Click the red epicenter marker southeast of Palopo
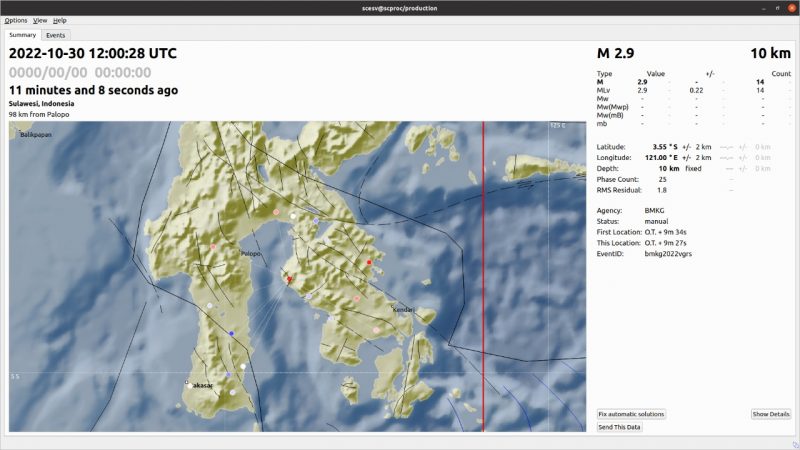 [x=289, y=279]
